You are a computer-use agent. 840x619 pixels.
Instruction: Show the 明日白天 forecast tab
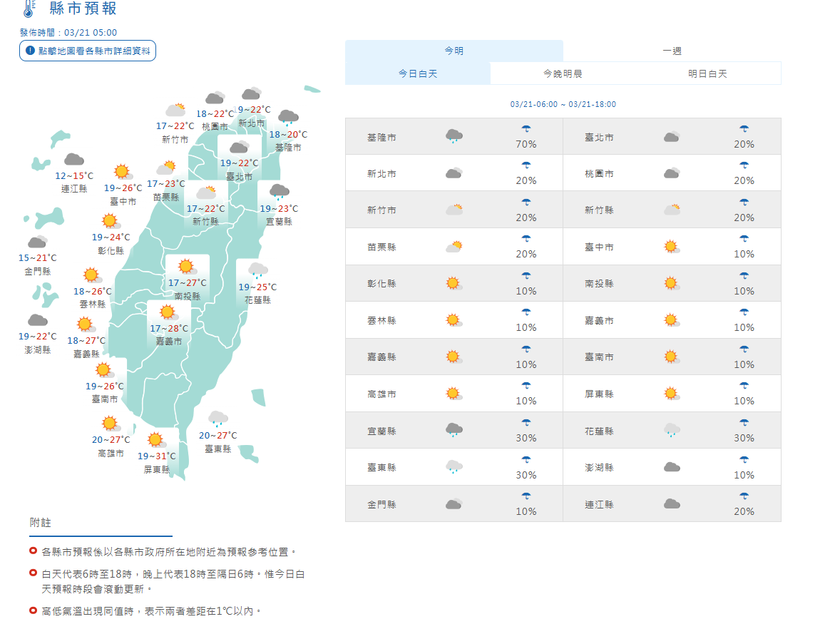(707, 73)
